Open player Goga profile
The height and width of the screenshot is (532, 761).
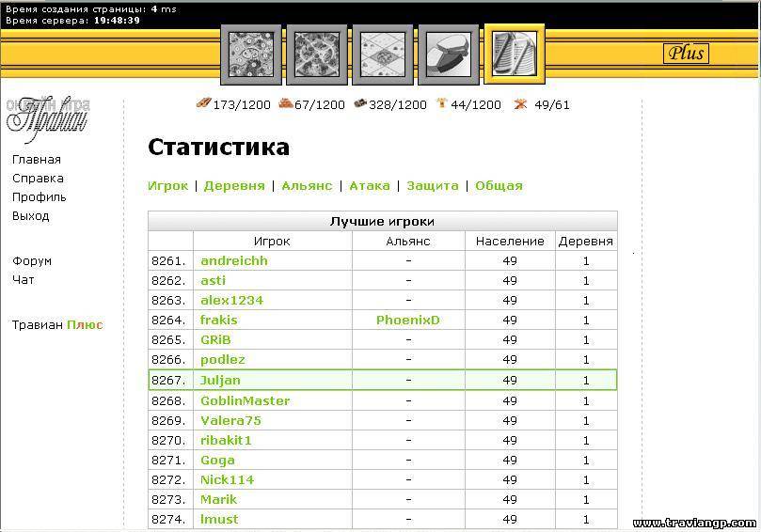(217, 461)
